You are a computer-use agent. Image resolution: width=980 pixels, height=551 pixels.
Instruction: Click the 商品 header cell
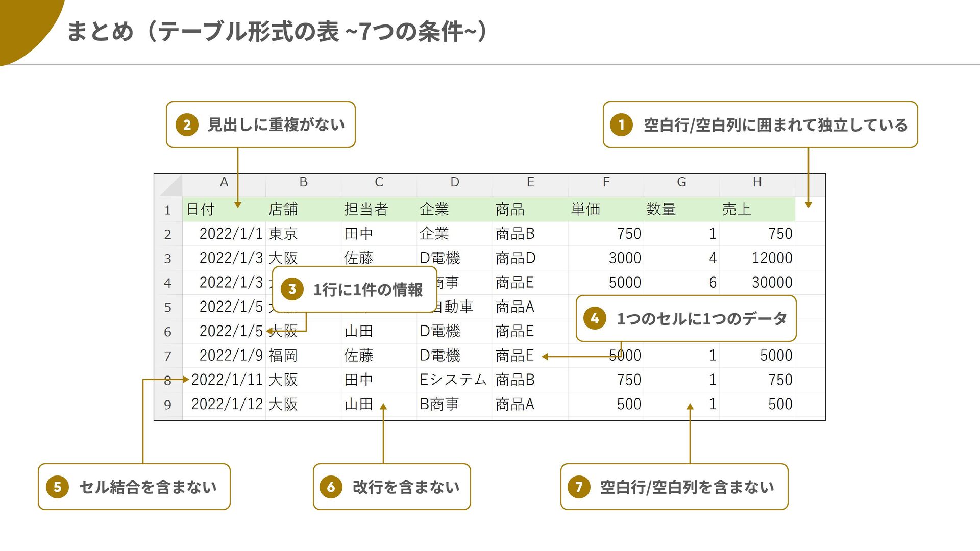click(530, 209)
